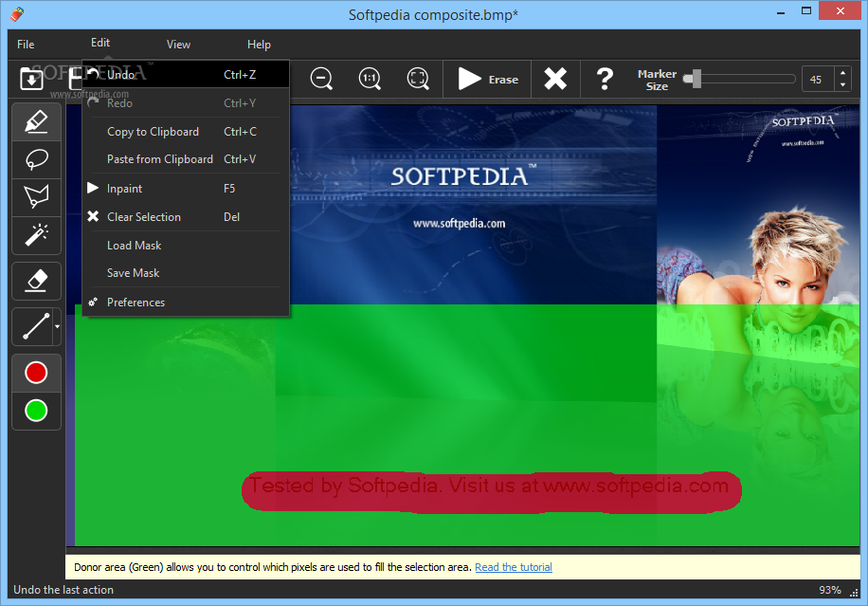Screen dimensions: 868x606
Task: Choose Redo from the Edit menu
Action: pos(186,103)
